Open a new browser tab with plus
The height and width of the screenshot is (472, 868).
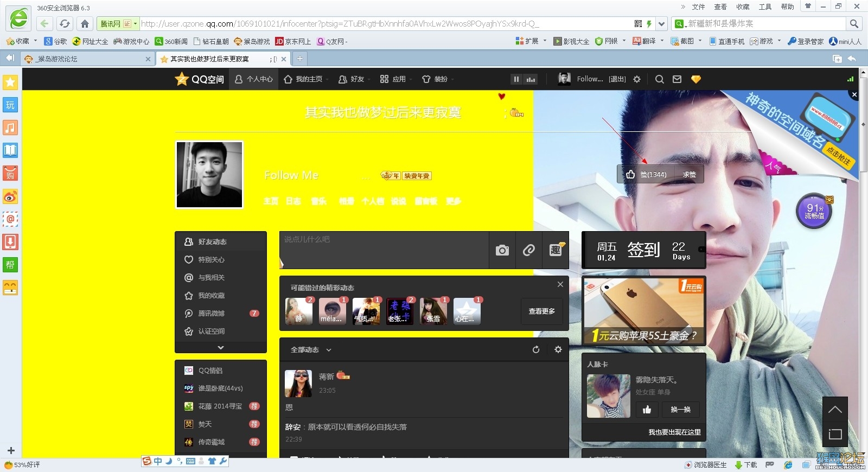pos(299,59)
